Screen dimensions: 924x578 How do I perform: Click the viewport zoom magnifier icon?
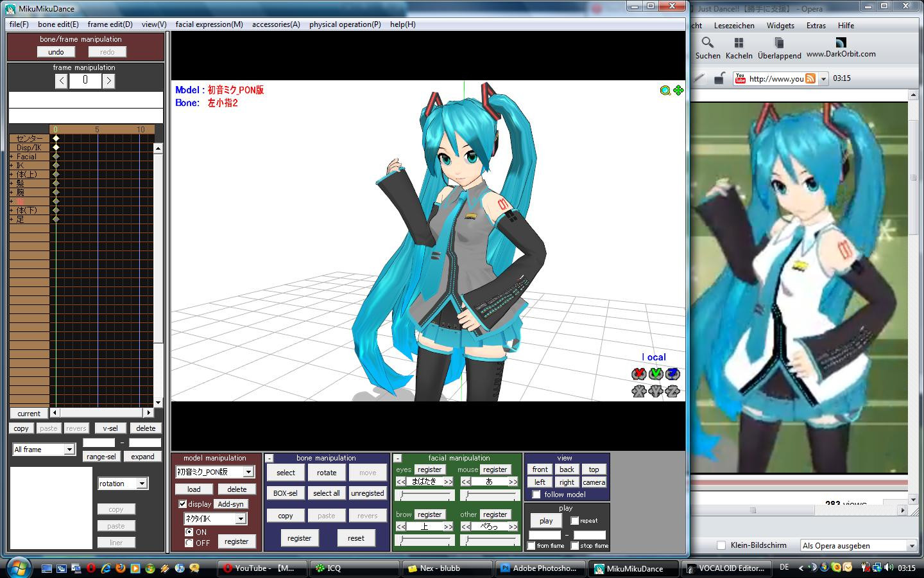pos(665,91)
